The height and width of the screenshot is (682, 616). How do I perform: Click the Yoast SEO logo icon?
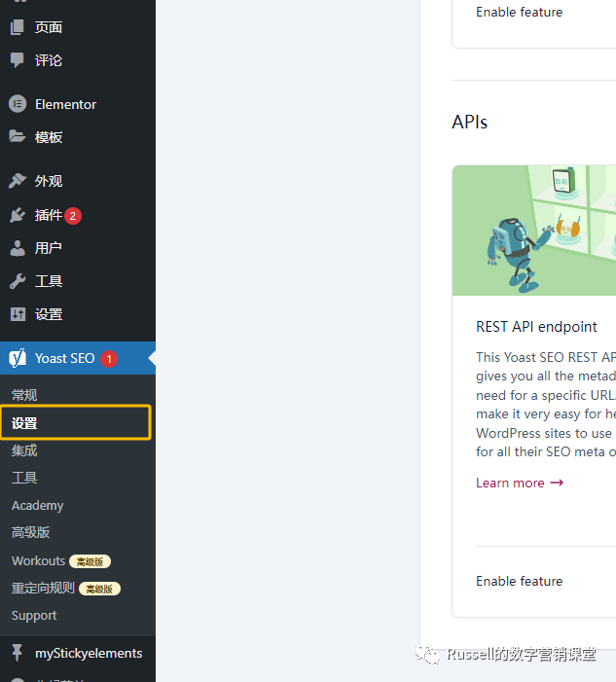coord(18,358)
